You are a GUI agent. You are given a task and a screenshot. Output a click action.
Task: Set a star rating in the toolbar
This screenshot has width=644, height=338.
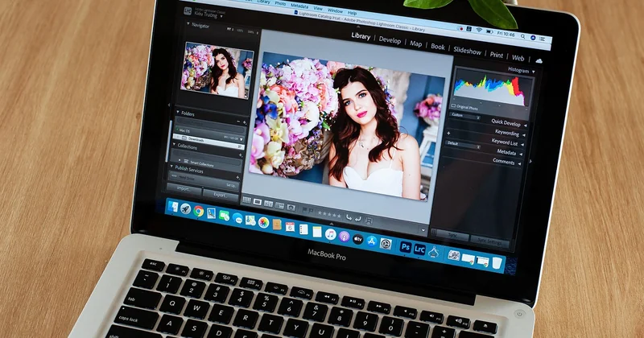(329, 214)
